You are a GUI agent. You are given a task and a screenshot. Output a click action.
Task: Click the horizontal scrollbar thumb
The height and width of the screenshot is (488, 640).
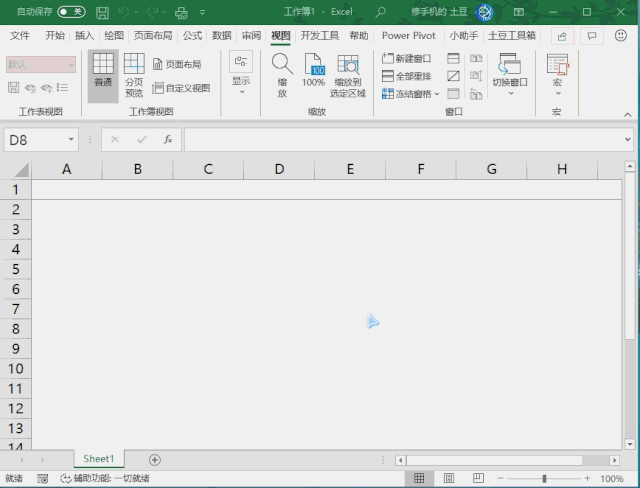[x=494, y=460]
